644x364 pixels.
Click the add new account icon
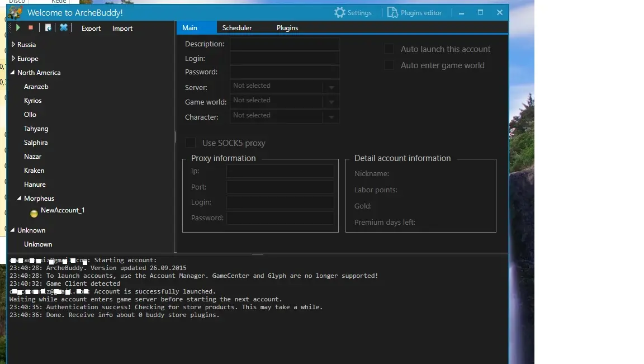pyautogui.click(x=48, y=28)
